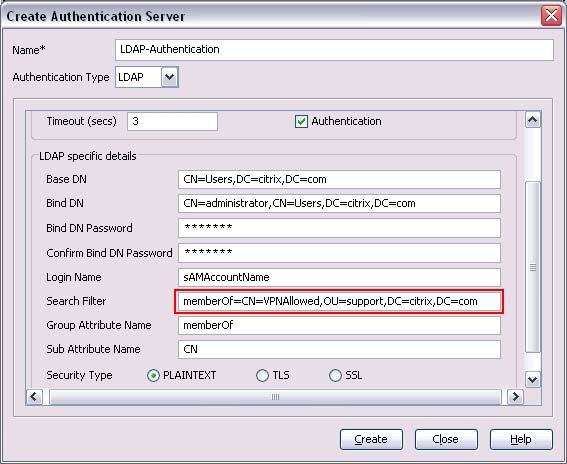Edit the Timeout (secs) field

pos(172,121)
